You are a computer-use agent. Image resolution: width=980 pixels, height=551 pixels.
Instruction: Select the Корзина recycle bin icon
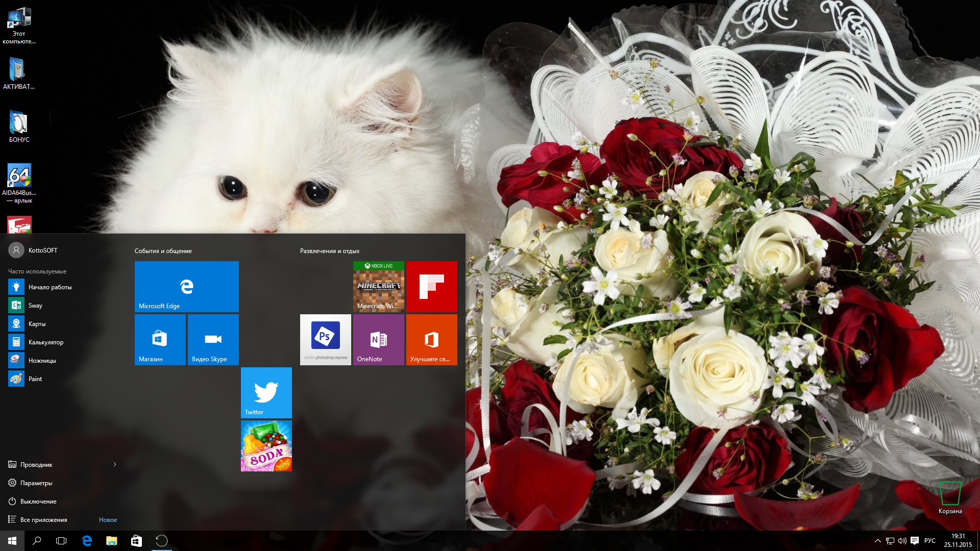950,497
